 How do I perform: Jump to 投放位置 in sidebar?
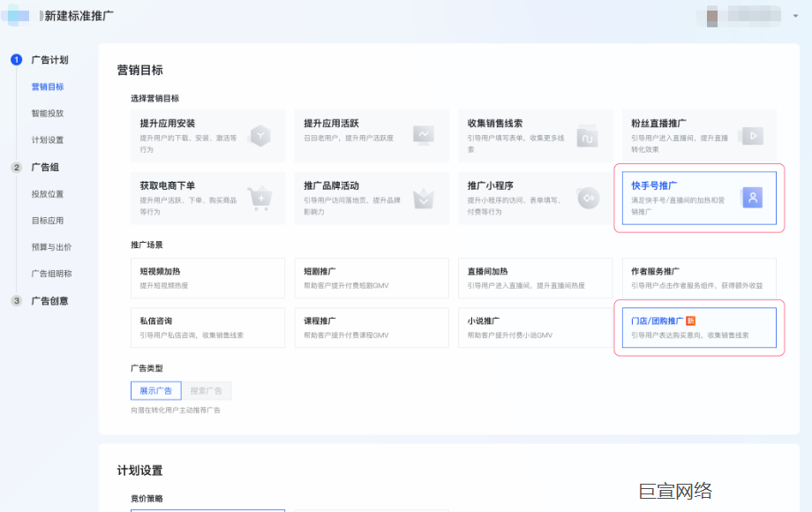tap(48, 194)
